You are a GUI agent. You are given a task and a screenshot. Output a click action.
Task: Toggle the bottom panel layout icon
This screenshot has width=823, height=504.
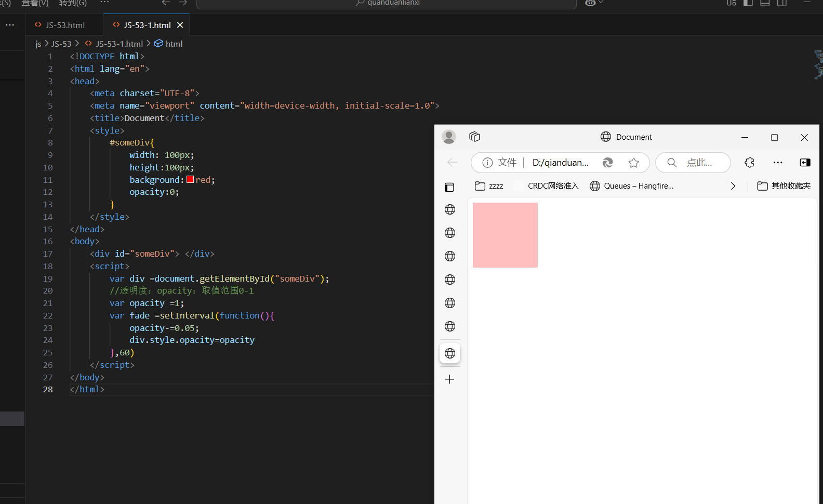765,3
